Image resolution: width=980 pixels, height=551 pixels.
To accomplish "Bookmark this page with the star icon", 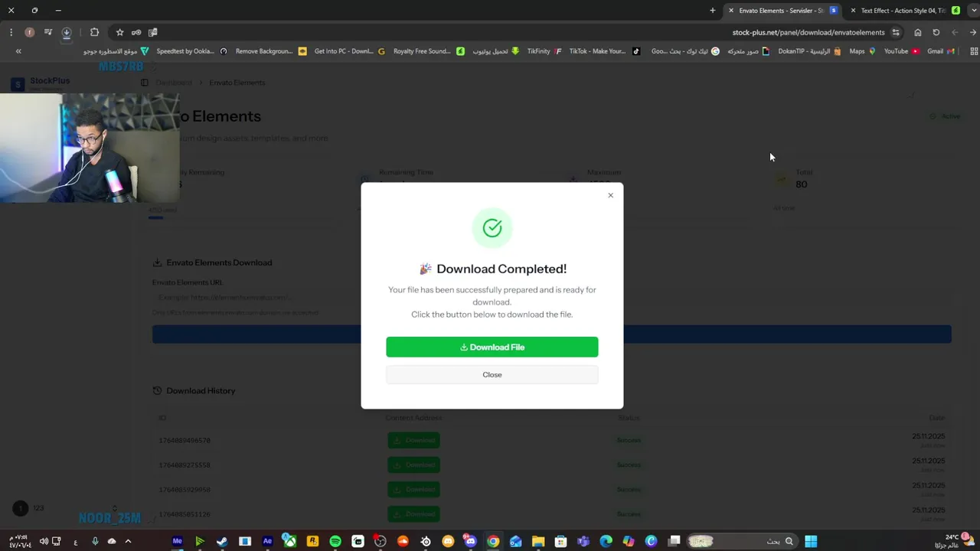I will 119,32.
